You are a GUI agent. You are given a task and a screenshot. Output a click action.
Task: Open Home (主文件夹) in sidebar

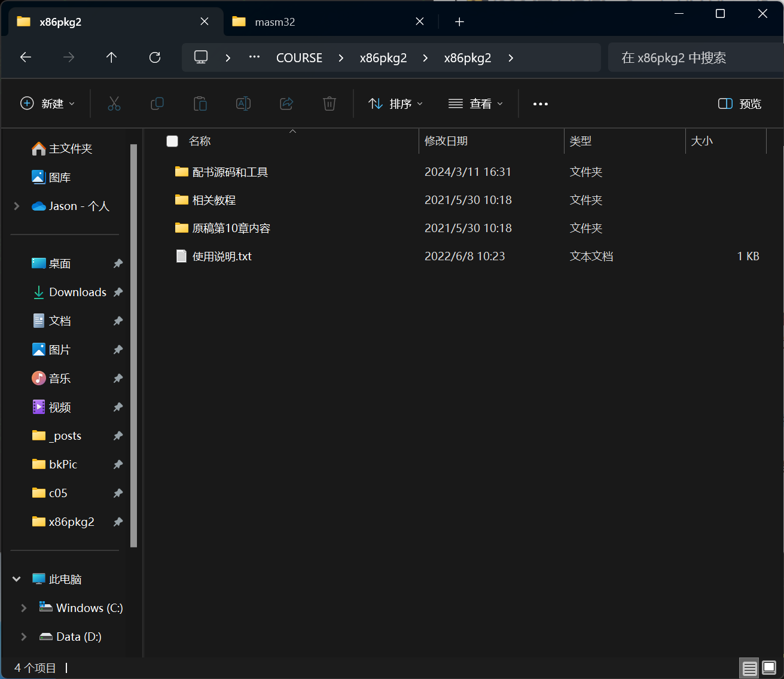click(x=71, y=148)
